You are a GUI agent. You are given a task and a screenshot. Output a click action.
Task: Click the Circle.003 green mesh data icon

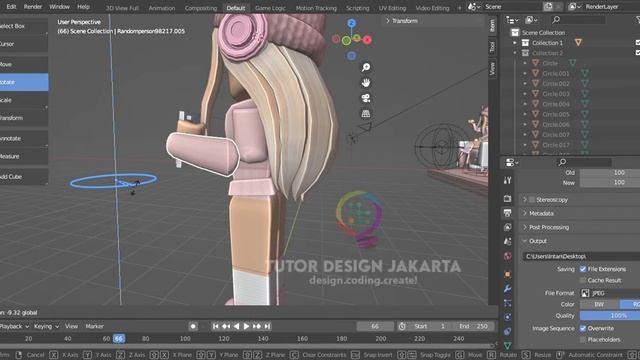click(585, 94)
